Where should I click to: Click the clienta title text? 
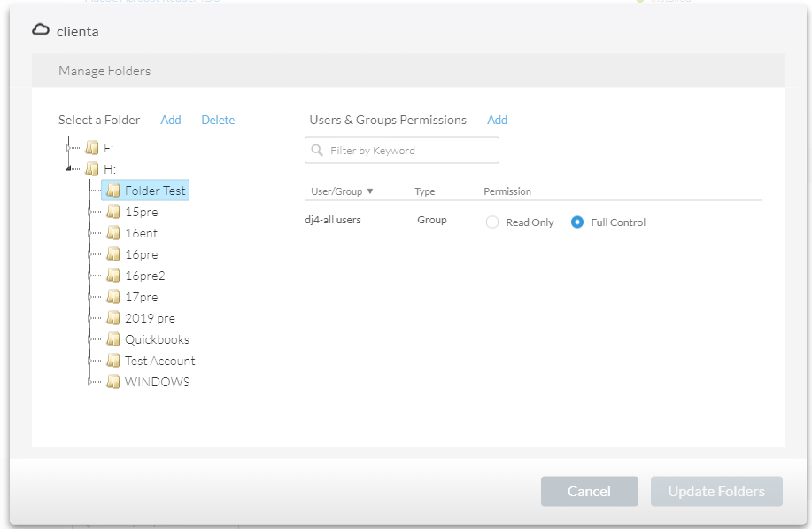pos(78,32)
